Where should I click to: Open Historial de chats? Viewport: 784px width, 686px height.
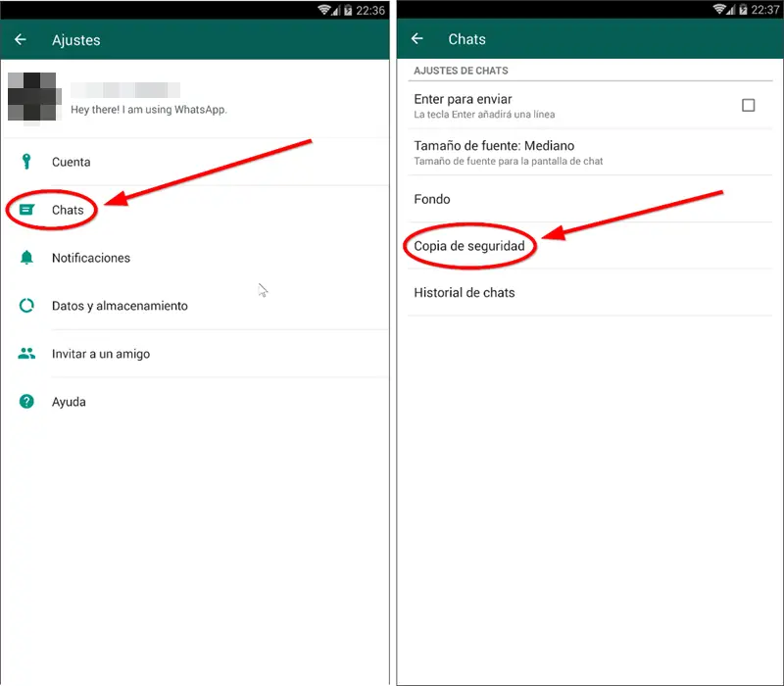click(590, 292)
